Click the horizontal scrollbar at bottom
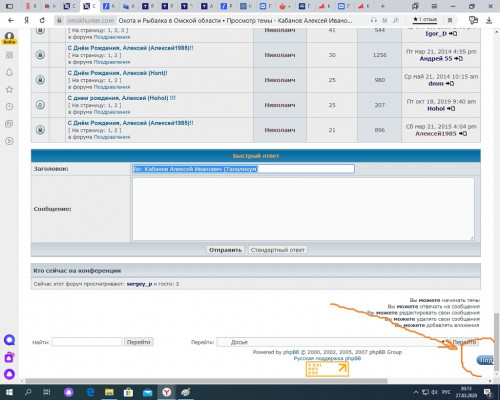500x400 pixels. (206, 381)
